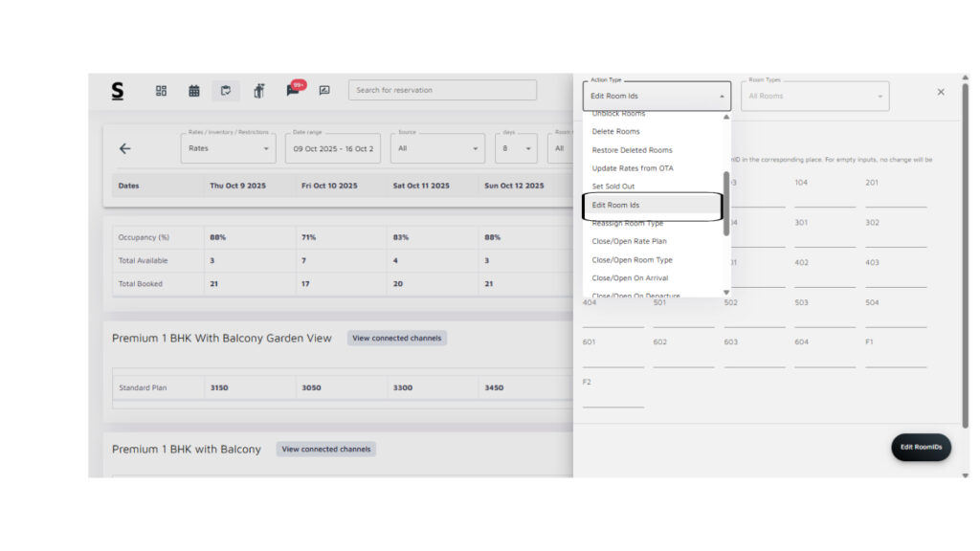Select Update Rates from OTA option
The image size is (980, 551).
632,168
